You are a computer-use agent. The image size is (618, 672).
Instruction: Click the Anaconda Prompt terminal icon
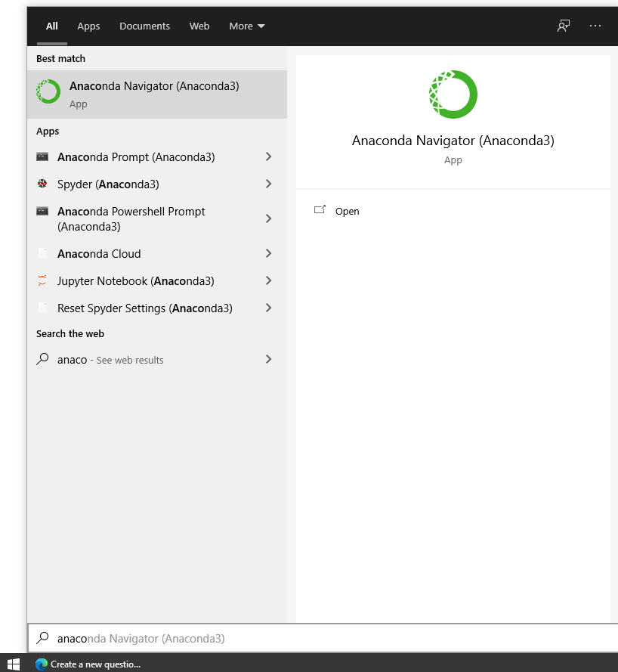(x=42, y=157)
